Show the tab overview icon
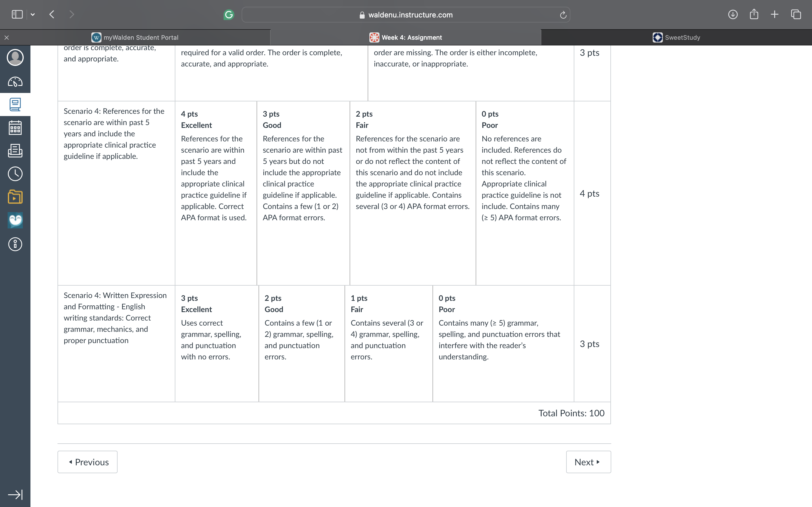 796,14
